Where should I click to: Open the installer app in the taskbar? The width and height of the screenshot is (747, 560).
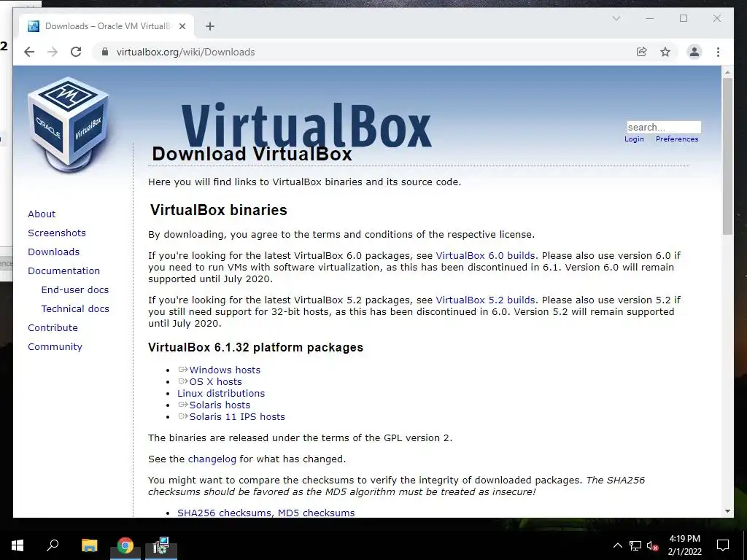[x=161, y=545]
